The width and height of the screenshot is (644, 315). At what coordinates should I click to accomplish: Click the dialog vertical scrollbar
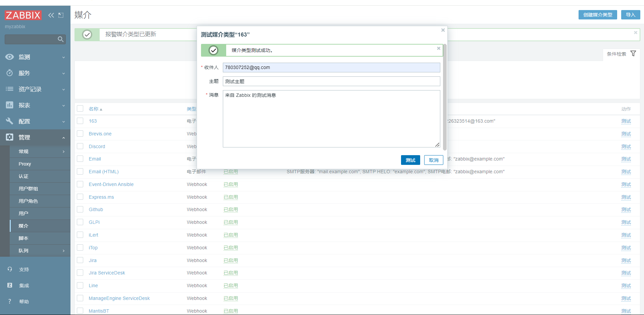(x=445, y=97)
